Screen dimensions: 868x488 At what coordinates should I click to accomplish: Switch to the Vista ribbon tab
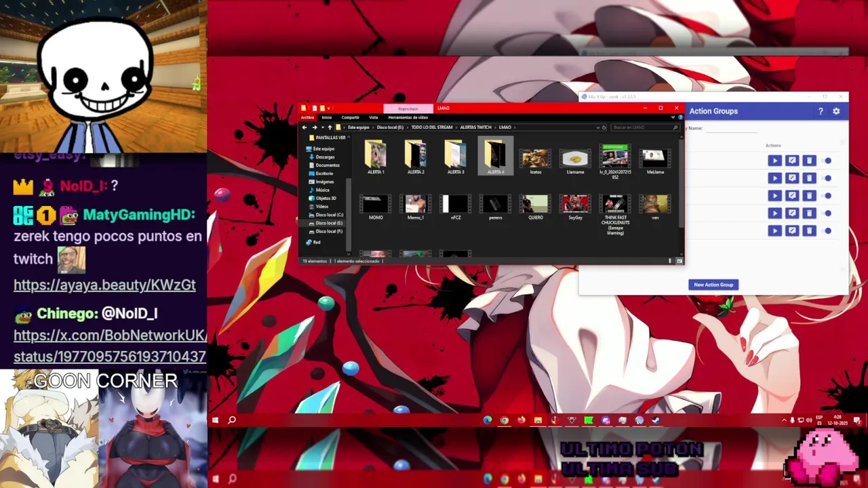[x=373, y=117]
